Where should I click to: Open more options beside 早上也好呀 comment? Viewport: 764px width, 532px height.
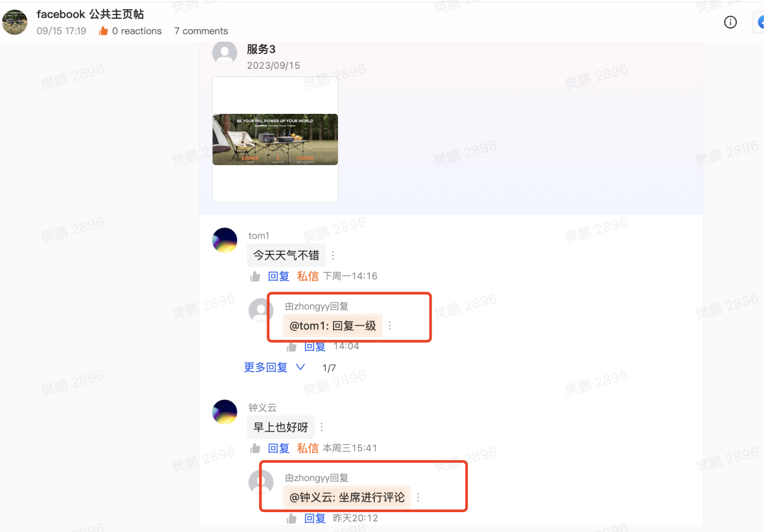point(321,427)
